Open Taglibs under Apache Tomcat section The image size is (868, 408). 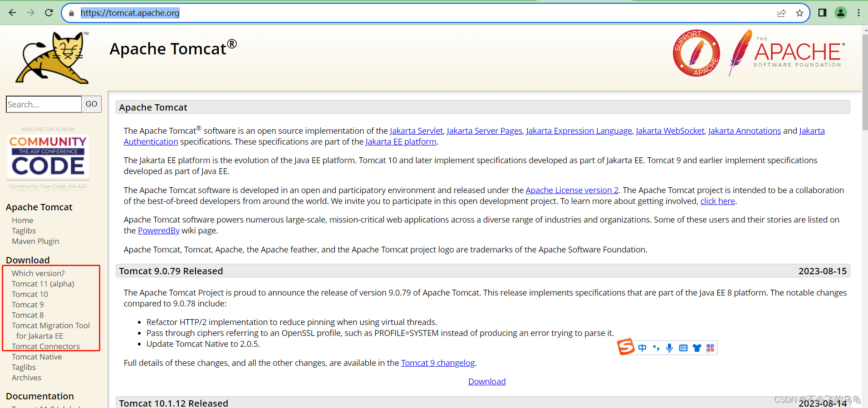pyautogui.click(x=24, y=231)
